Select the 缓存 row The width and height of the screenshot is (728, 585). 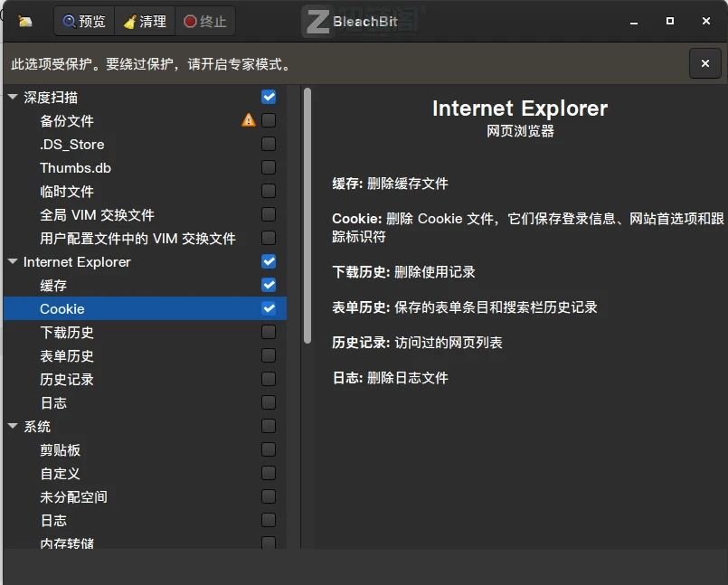pos(145,285)
